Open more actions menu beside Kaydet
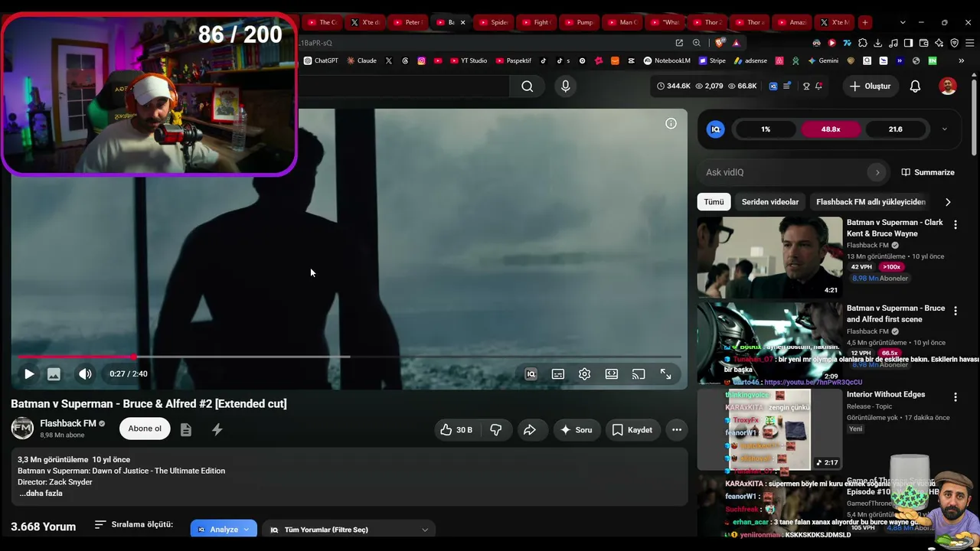The height and width of the screenshot is (551, 980). pyautogui.click(x=677, y=430)
